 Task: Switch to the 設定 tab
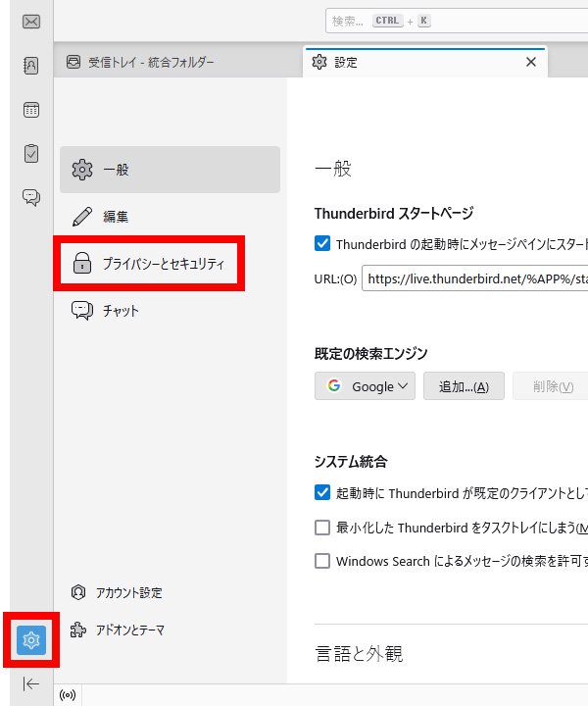click(x=425, y=62)
